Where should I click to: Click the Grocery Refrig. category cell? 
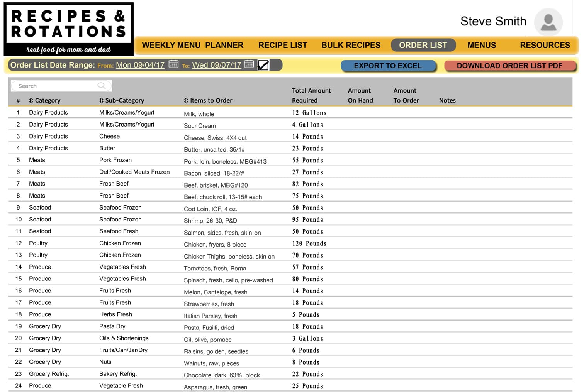(49, 374)
